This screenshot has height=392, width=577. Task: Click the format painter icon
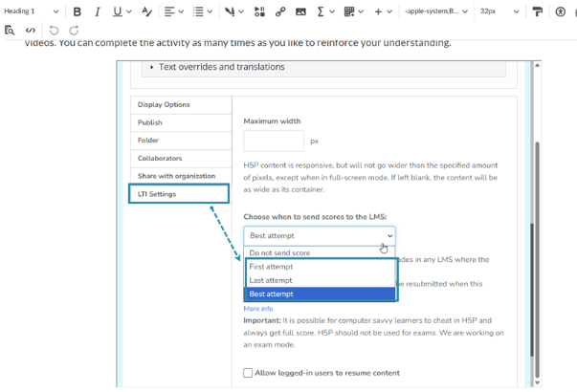pyautogui.click(x=537, y=11)
